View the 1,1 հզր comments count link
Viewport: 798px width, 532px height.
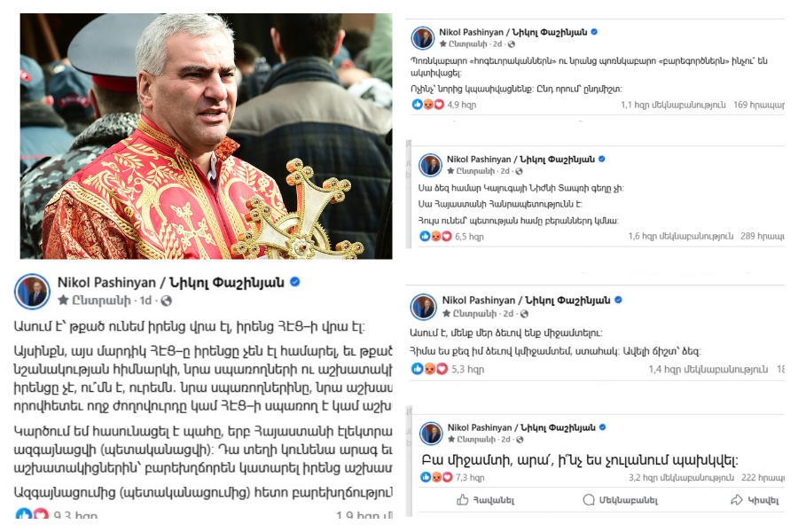click(673, 105)
